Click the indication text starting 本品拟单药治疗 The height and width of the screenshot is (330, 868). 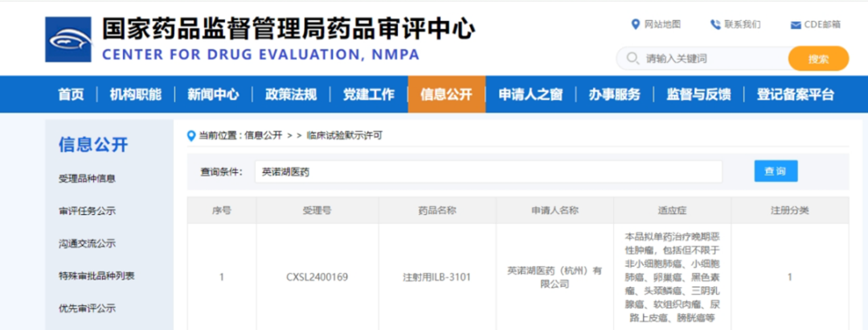672,277
